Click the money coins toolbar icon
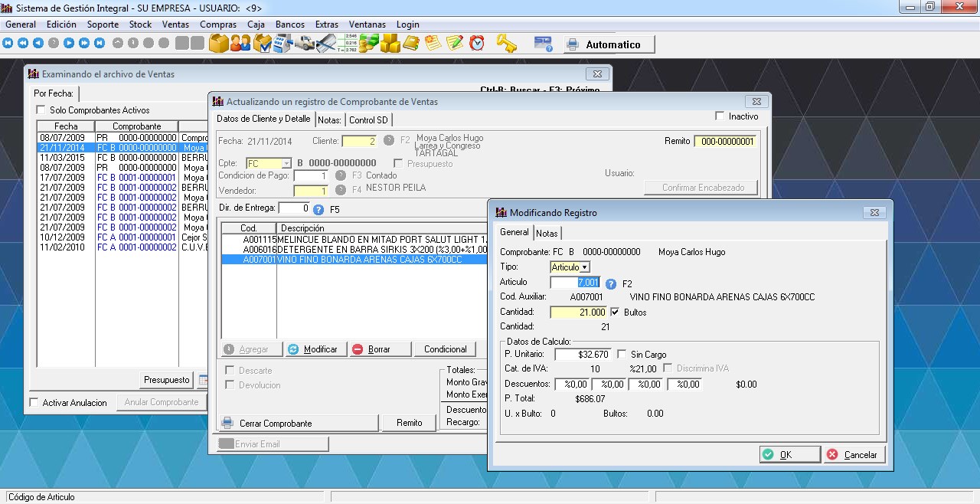Viewport: 980px width, 504px height. pyautogui.click(x=369, y=44)
